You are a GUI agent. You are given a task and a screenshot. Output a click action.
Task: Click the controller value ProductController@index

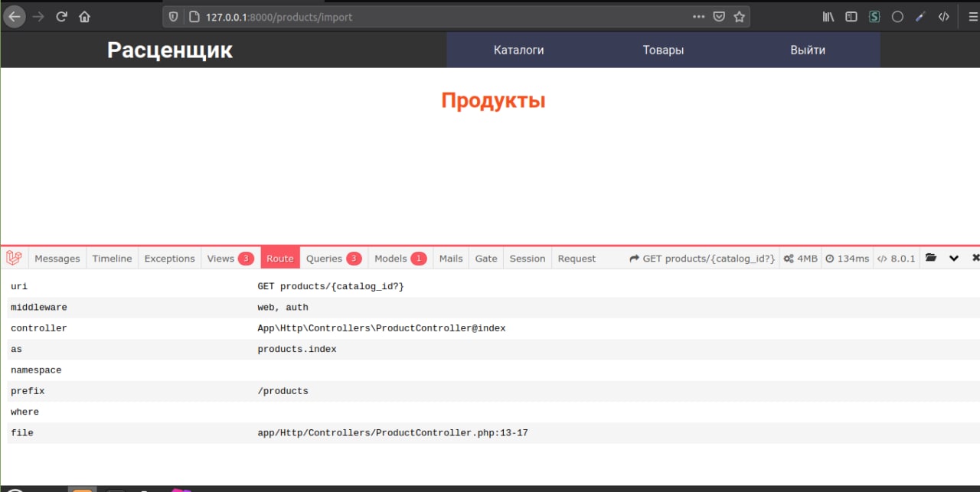pos(381,327)
